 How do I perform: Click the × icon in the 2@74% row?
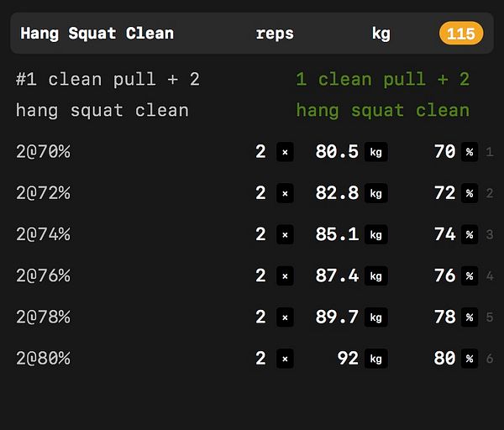(x=285, y=234)
